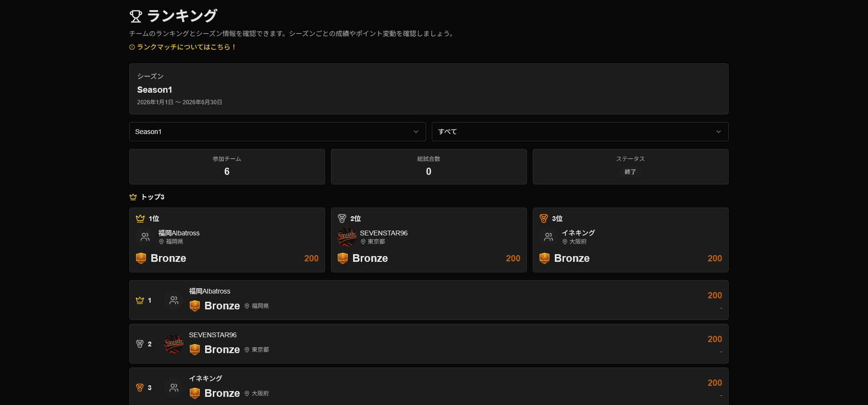Click イネキング avatar in rank 3 row
This screenshot has height=405, width=868.
(174, 388)
